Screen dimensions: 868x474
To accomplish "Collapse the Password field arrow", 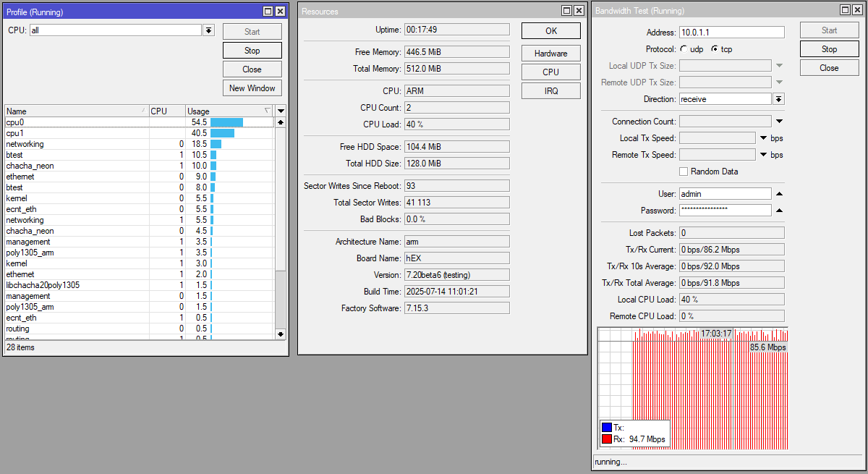I will (x=779, y=211).
